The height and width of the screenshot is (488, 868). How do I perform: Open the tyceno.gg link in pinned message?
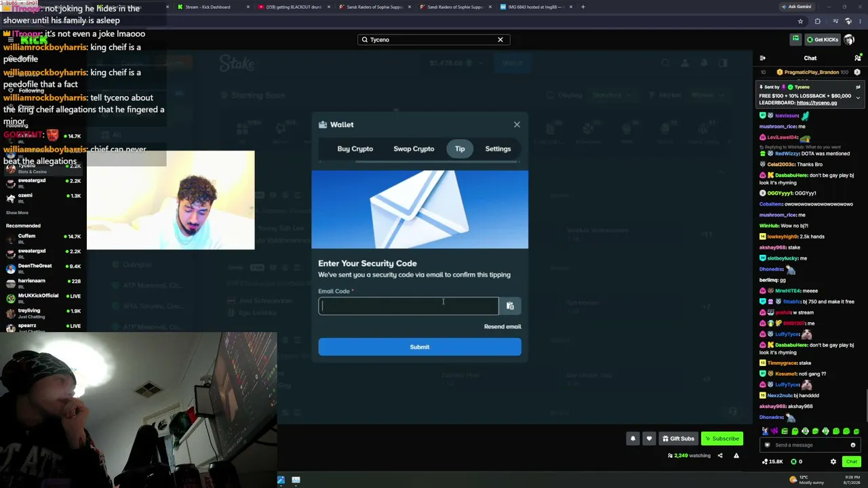pyautogui.click(x=816, y=103)
